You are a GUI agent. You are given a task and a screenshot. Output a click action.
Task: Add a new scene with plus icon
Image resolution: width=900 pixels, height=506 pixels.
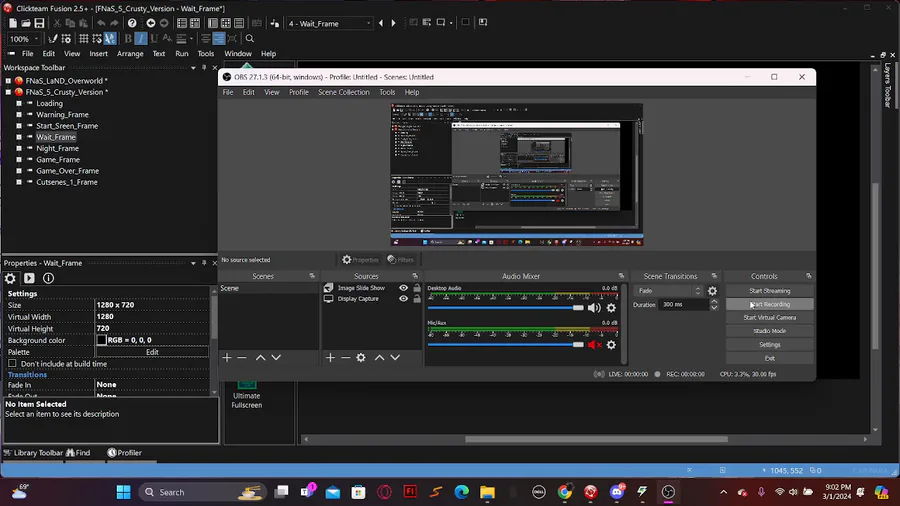227,357
